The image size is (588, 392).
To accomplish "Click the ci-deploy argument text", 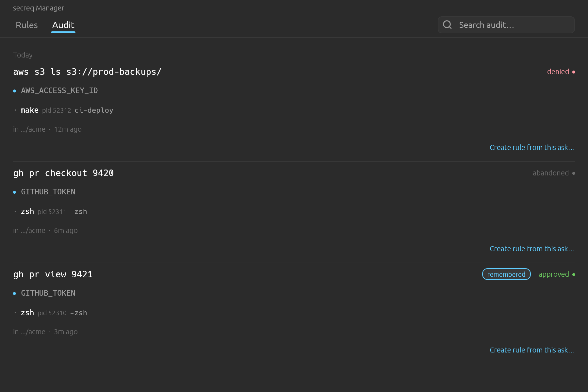I will click(x=94, y=110).
